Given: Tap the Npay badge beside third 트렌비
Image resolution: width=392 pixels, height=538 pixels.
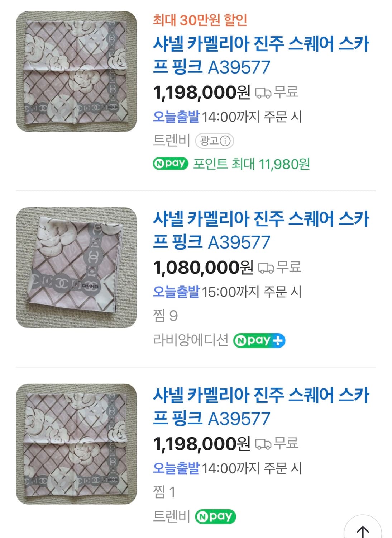Looking at the screenshot, I should (215, 516).
